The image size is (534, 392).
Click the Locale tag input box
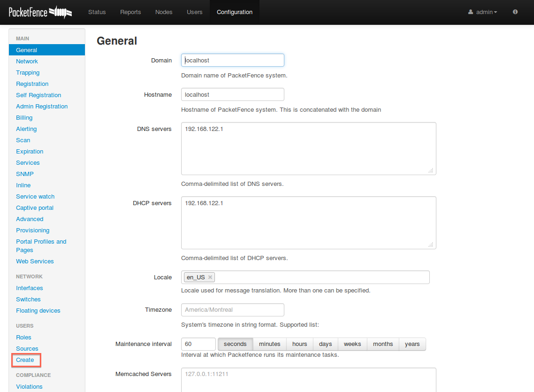click(x=305, y=277)
